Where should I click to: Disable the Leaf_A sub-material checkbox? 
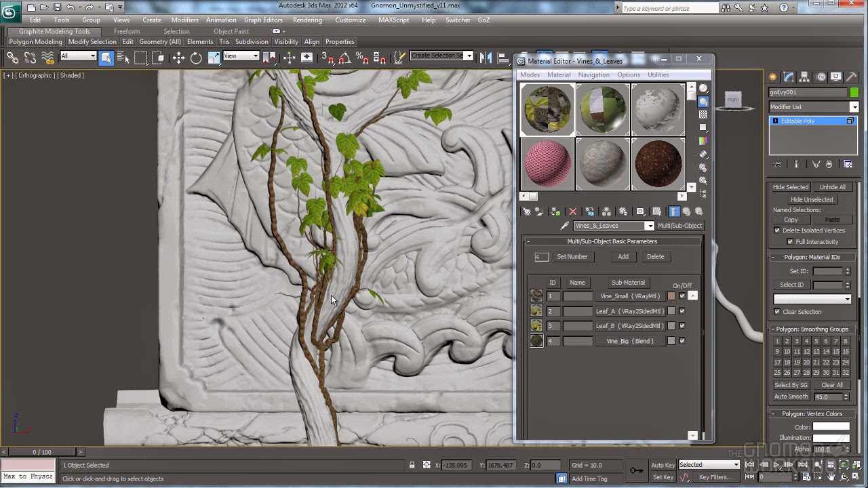[682, 311]
